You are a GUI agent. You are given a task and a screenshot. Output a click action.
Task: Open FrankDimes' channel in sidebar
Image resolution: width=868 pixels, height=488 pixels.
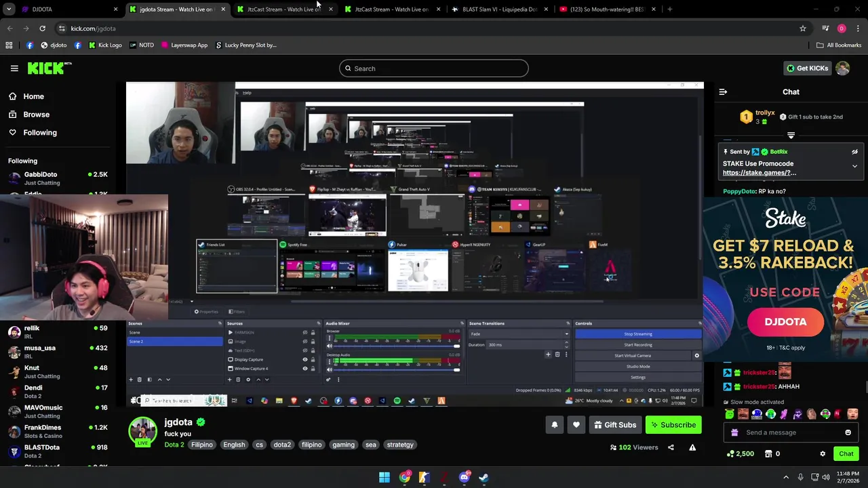[x=58, y=432]
